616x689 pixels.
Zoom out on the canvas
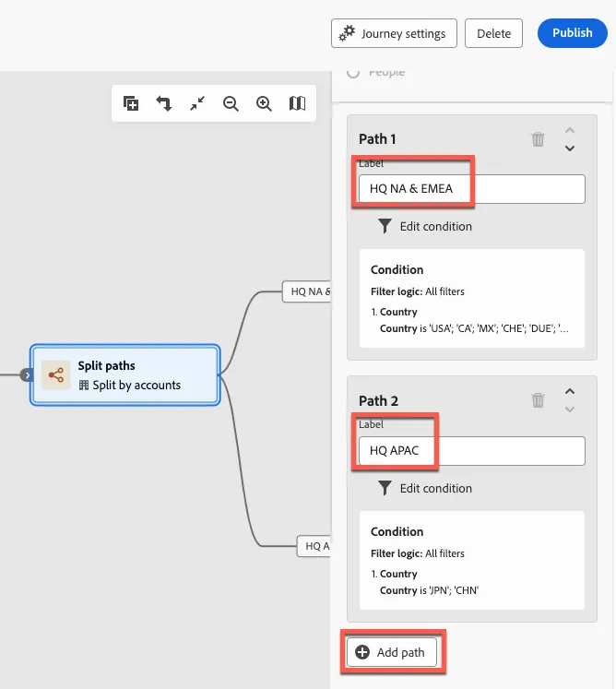231,103
